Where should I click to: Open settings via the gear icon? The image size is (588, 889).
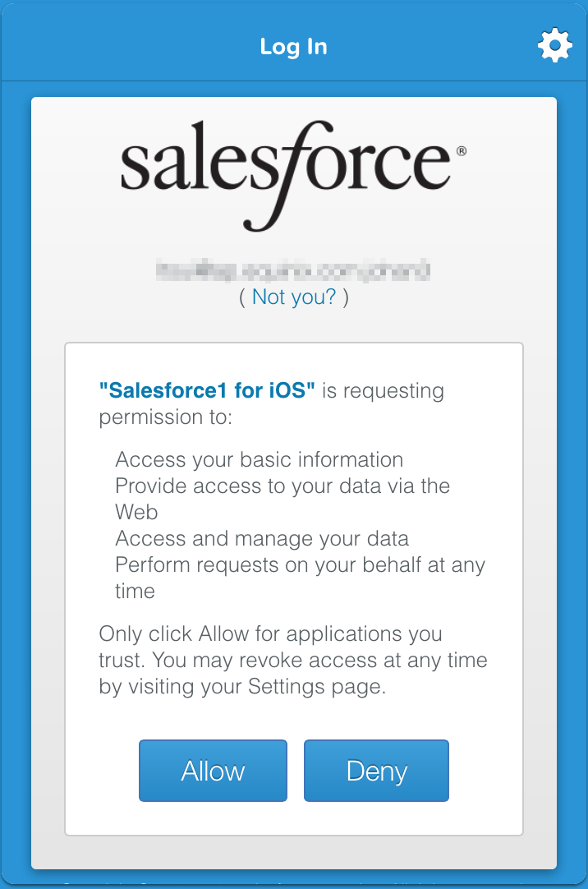[554, 45]
